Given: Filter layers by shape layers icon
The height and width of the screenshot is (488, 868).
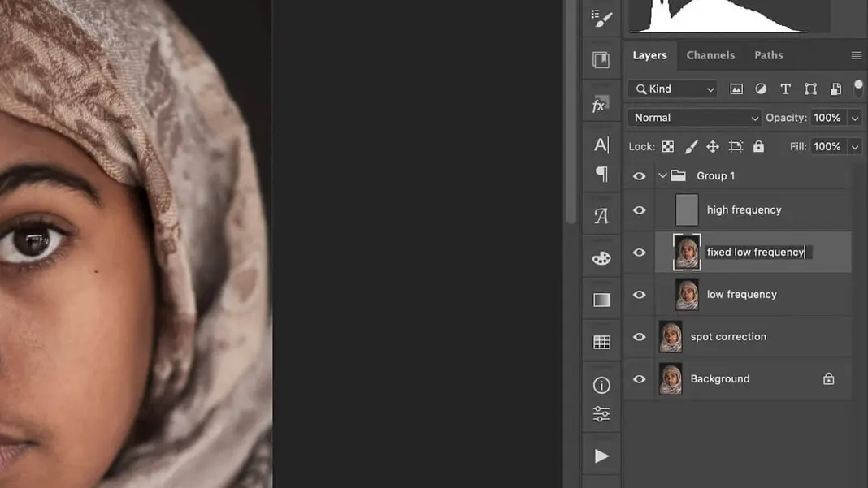Looking at the screenshot, I should pyautogui.click(x=811, y=89).
